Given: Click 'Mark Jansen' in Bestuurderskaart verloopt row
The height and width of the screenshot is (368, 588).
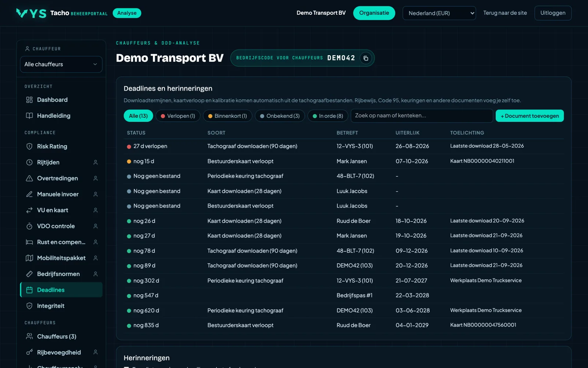Looking at the screenshot, I should point(352,161).
